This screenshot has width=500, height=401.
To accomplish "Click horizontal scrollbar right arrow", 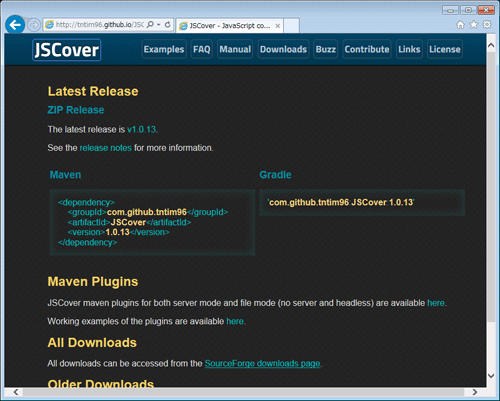I will pyautogui.click(x=475, y=392).
